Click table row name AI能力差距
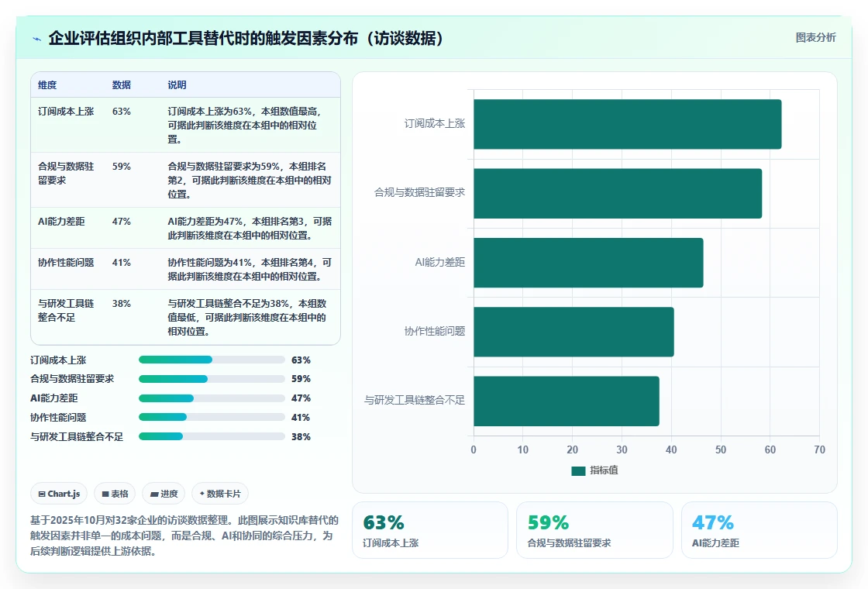 point(61,222)
